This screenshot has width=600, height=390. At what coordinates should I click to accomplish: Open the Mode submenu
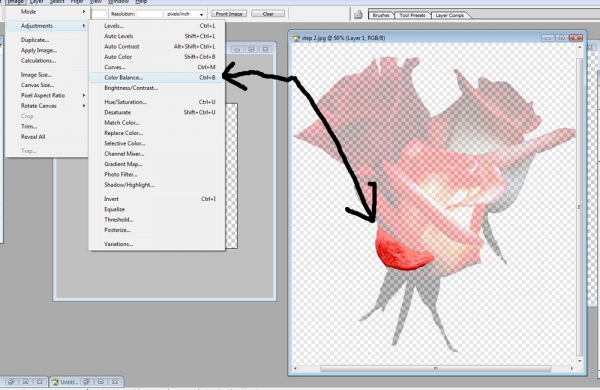point(47,12)
